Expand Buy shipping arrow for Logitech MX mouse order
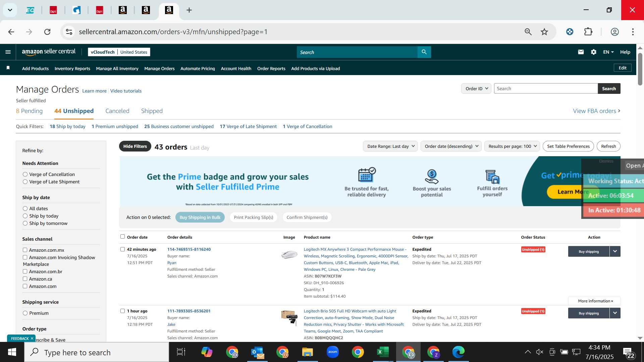The image size is (644, 362). point(615,251)
